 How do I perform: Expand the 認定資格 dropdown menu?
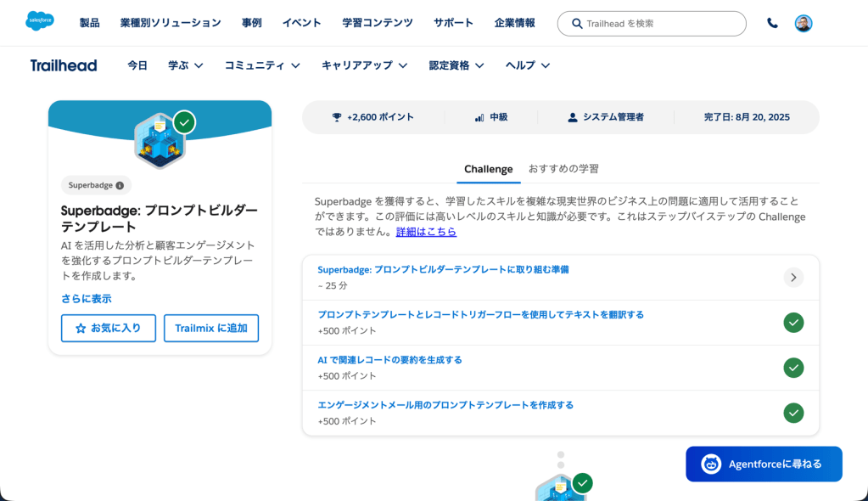pyautogui.click(x=456, y=65)
